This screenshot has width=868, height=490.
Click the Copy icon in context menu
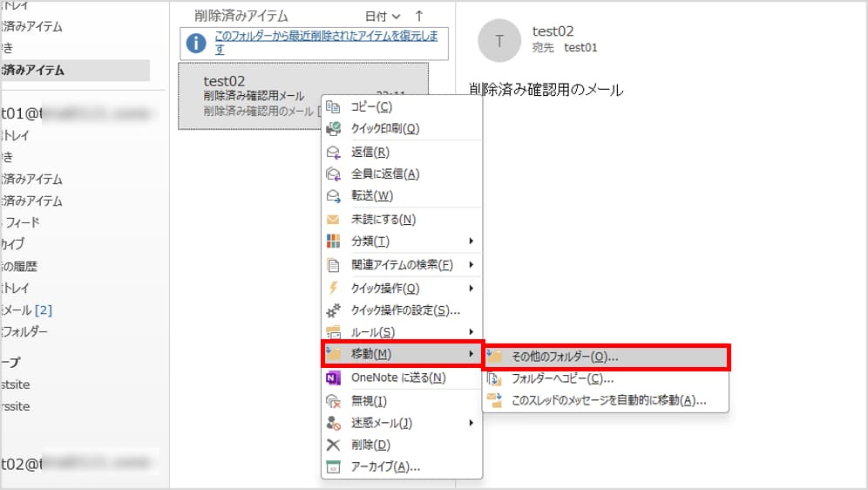tap(332, 106)
